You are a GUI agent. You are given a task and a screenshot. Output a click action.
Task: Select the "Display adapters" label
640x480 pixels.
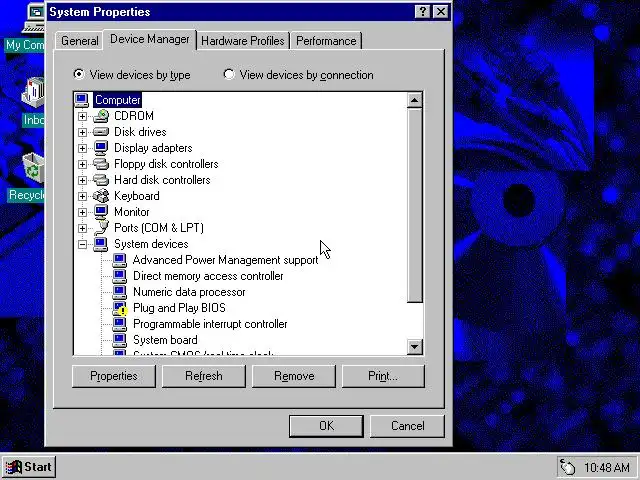(153, 148)
